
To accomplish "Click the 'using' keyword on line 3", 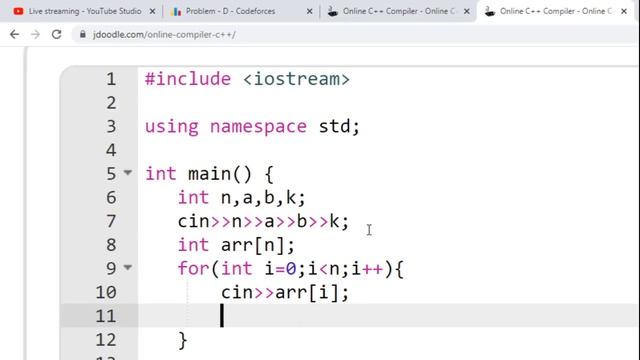I will coord(171,127).
